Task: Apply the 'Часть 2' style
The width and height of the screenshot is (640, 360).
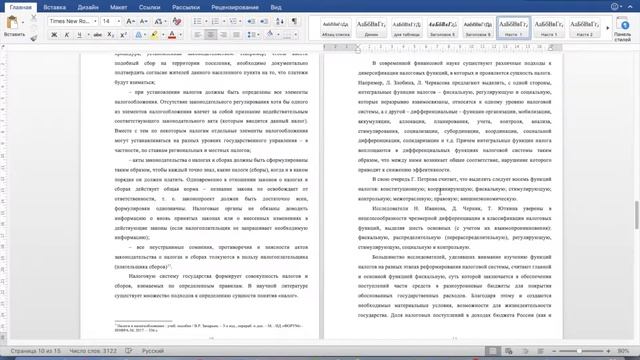Action: pyautogui.click(x=584, y=28)
